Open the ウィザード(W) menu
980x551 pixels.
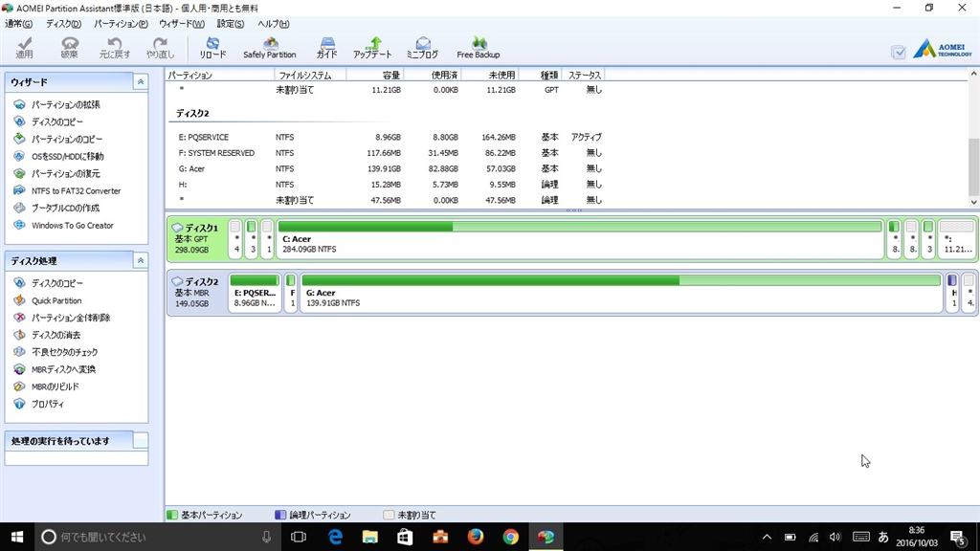(x=181, y=24)
